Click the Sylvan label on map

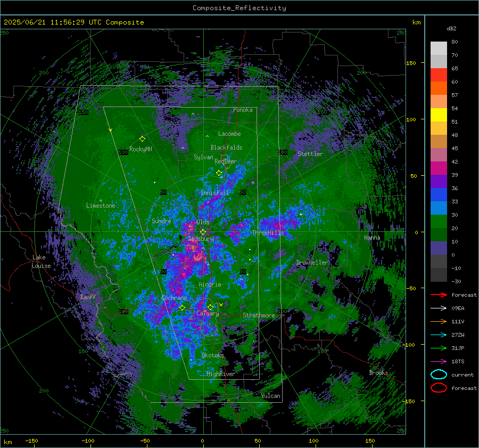pyautogui.click(x=203, y=157)
